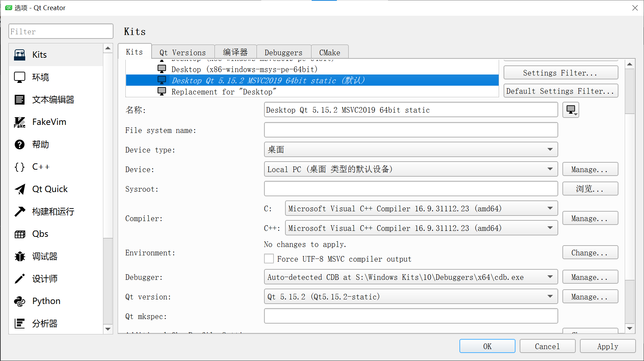Click the Qt Creator window logo icon
This screenshot has width=644, height=361.
[8, 8]
